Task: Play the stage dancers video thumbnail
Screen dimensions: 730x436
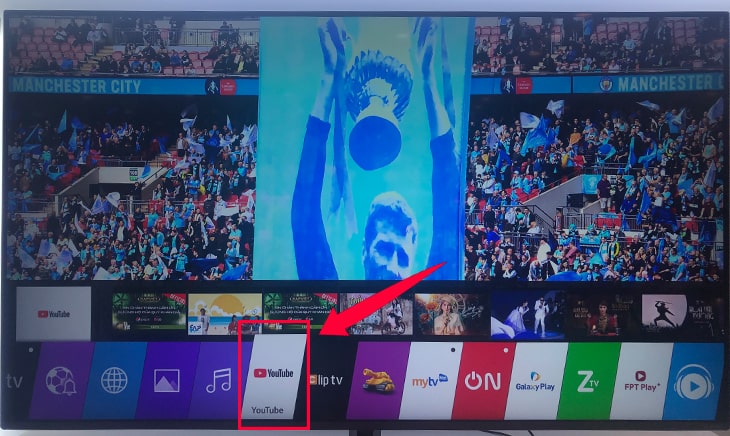Action: click(x=527, y=315)
